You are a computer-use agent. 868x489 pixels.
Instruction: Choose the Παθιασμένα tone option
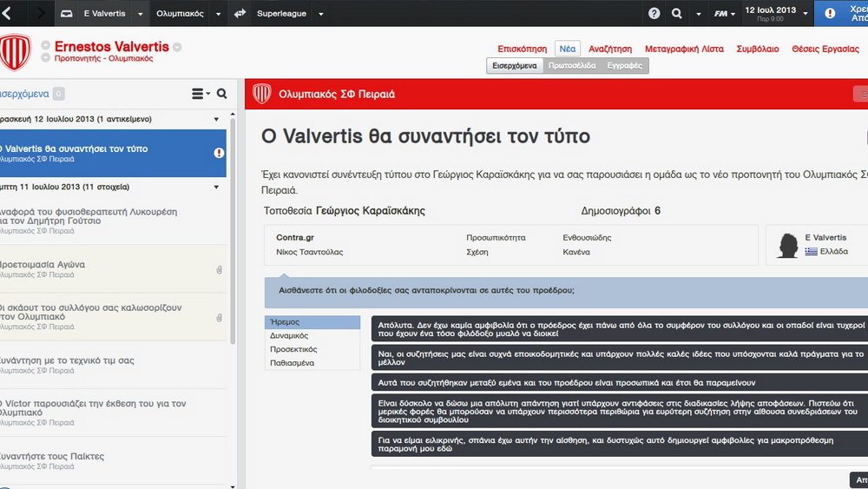(x=312, y=363)
